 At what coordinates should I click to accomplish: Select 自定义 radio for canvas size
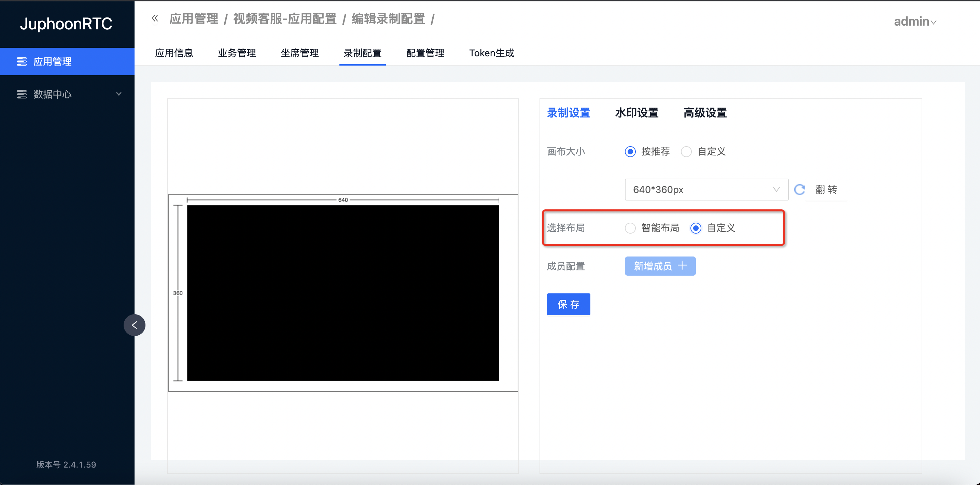click(x=686, y=151)
